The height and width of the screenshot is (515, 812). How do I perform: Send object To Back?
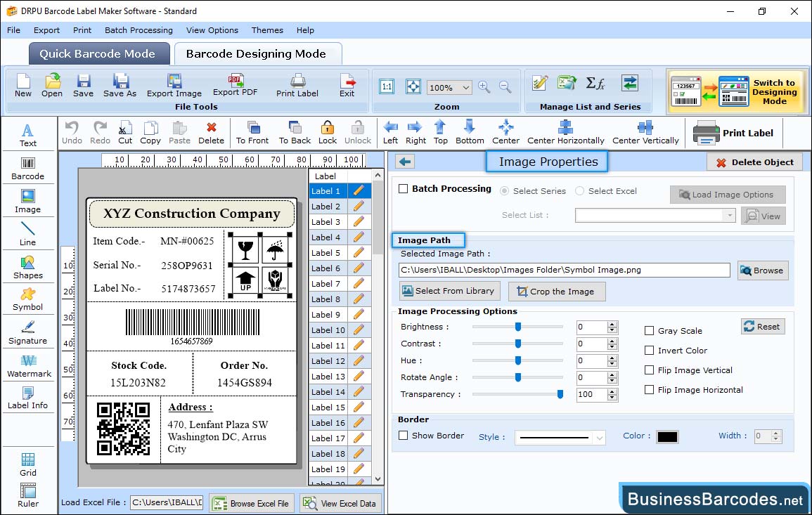tap(295, 133)
